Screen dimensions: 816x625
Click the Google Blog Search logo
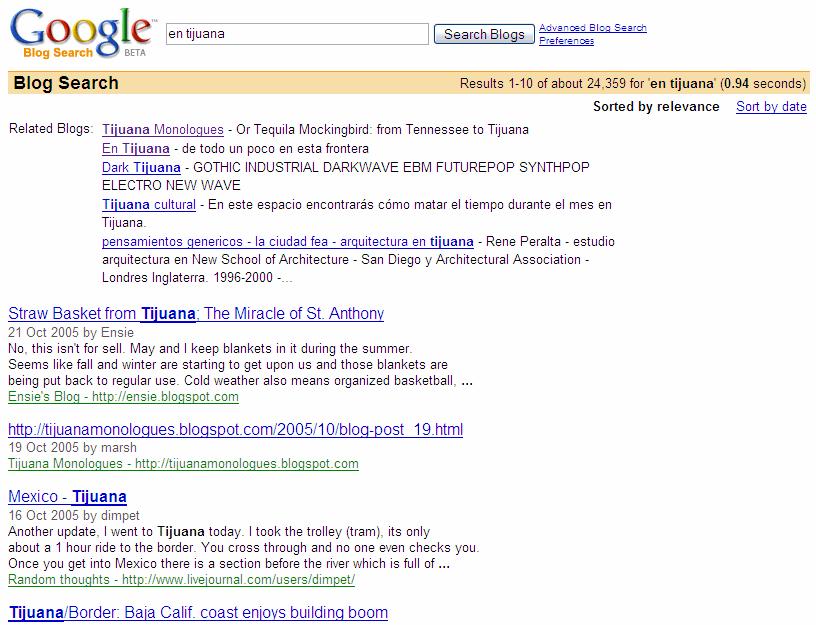tap(82, 33)
